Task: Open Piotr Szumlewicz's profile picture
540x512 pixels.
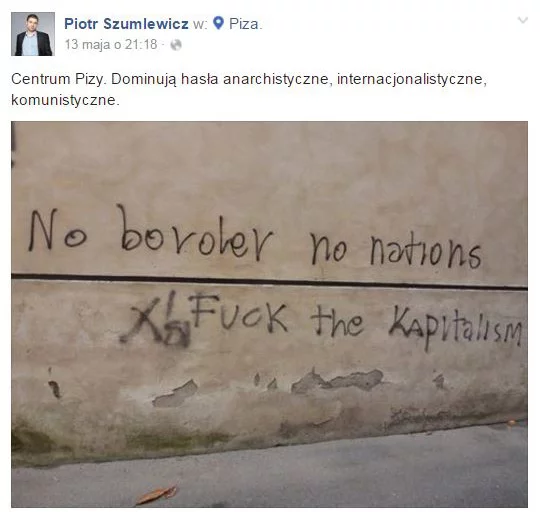Action: coord(33,34)
